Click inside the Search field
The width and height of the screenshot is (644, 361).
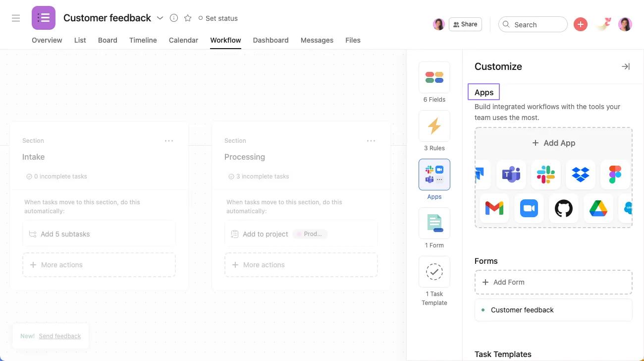click(x=533, y=24)
